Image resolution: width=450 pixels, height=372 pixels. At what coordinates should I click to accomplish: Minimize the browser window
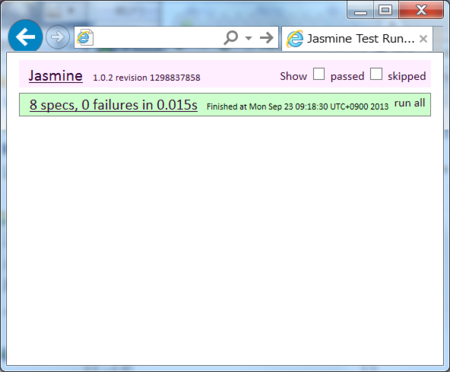coord(360,11)
